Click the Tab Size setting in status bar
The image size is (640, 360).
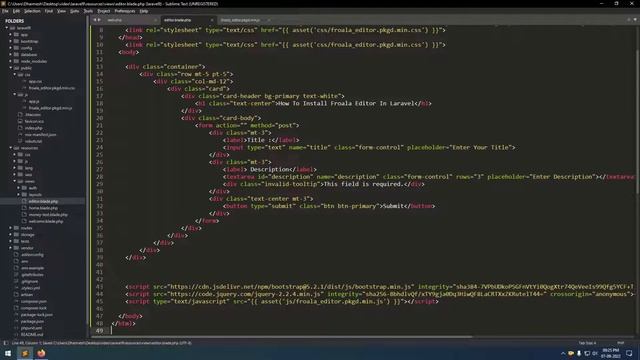pyautogui.click(x=587, y=343)
